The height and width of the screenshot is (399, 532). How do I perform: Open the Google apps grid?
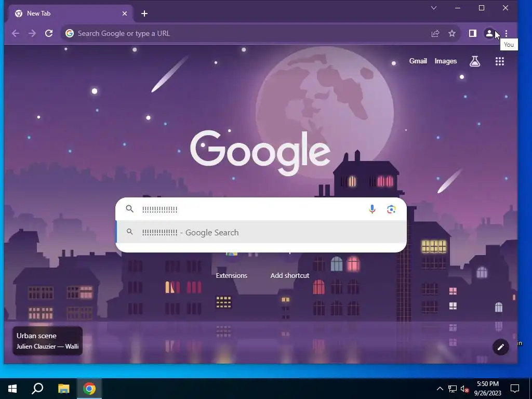(499, 61)
